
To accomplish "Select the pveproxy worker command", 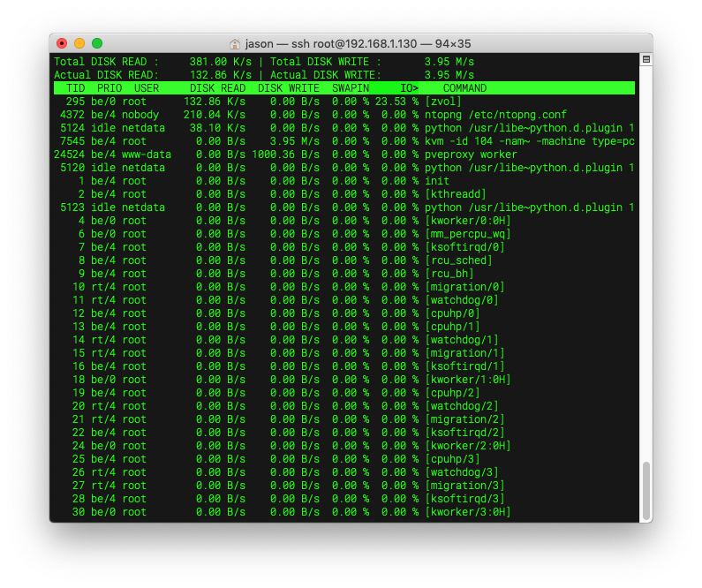I will tap(471, 155).
